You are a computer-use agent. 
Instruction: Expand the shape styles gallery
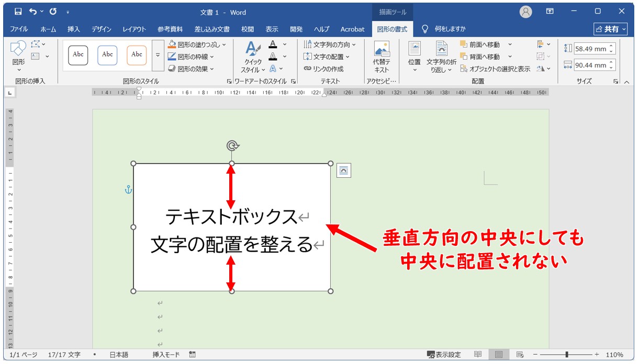pos(158,55)
